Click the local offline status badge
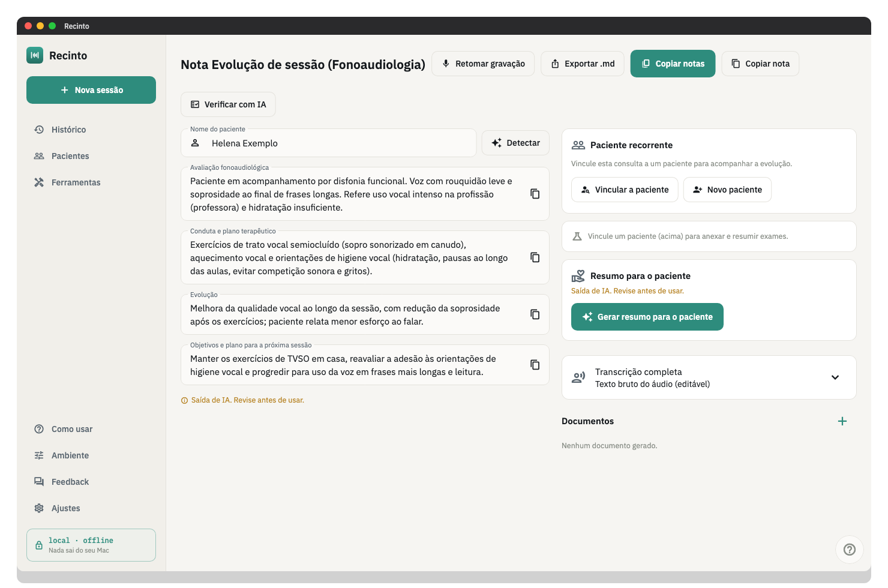The width and height of the screenshot is (888, 588). tap(91, 545)
